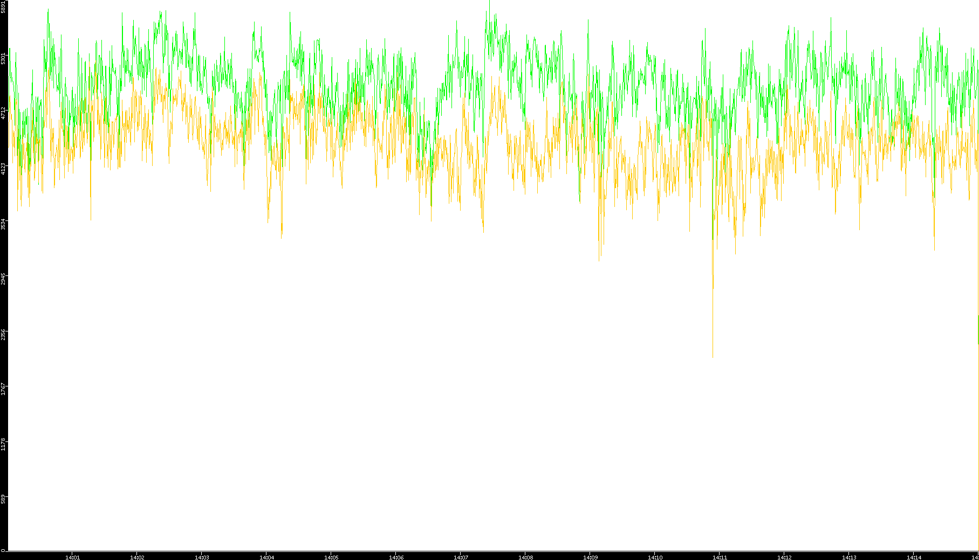Image resolution: width=979 pixels, height=560 pixels.
Task: Pick the 2945 value on the vertical axis
Action: [x=3, y=279]
